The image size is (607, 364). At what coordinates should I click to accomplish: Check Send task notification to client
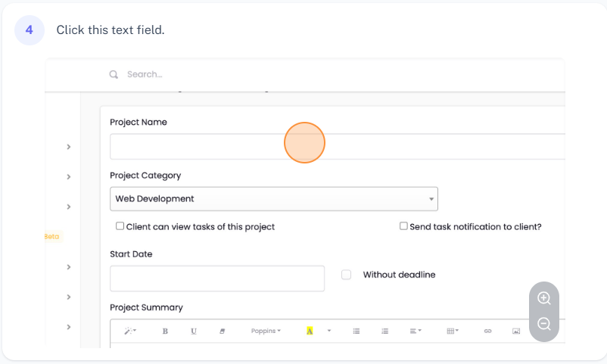pyautogui.click(x=404, y=226)
